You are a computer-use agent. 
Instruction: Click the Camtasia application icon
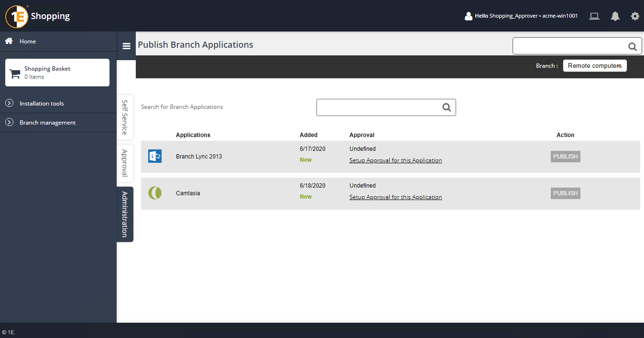point(155,193)
